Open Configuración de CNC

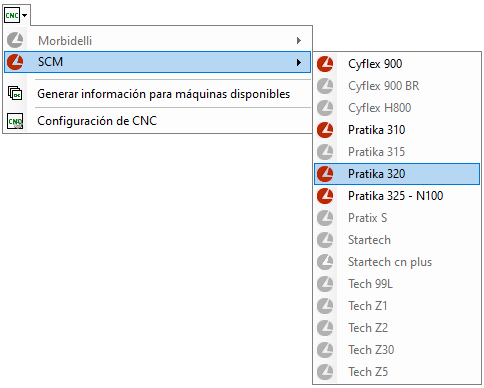tap(157, 121)
